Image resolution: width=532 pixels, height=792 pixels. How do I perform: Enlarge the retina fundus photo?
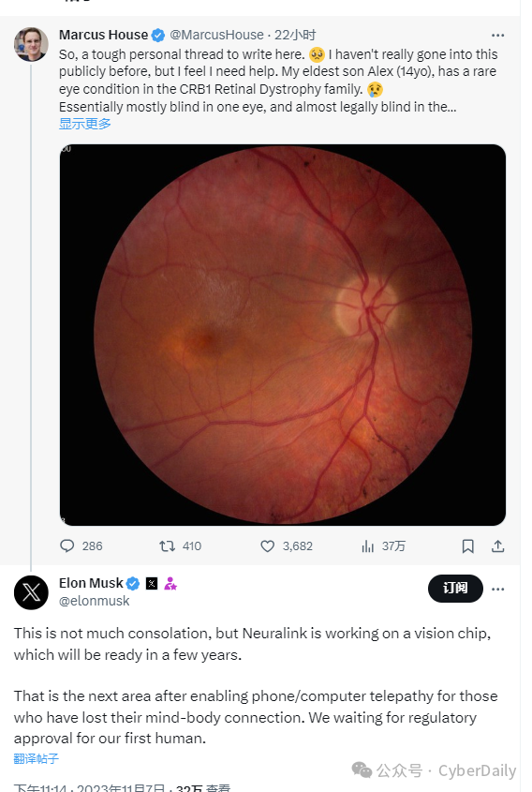[283, 335]
